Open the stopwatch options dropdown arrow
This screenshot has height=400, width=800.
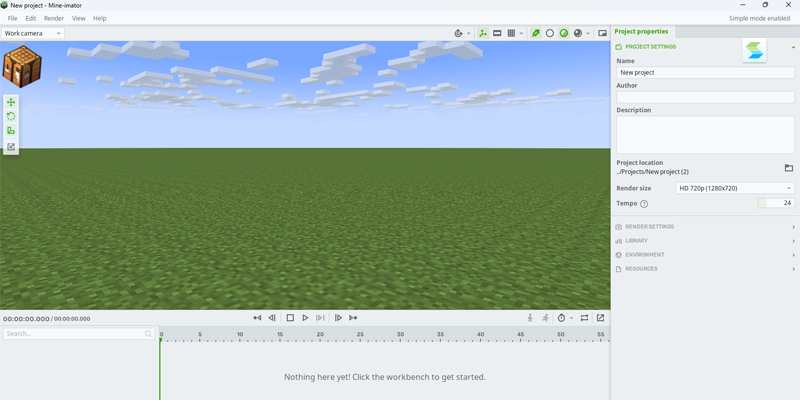(571, 318)
